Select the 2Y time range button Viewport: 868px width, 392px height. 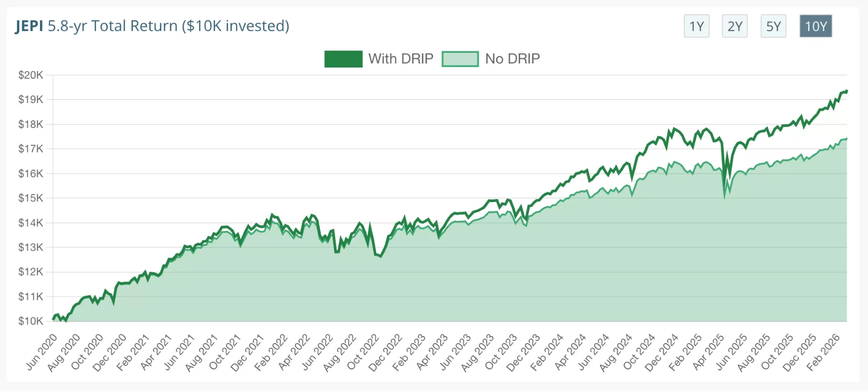coord(734,26)
